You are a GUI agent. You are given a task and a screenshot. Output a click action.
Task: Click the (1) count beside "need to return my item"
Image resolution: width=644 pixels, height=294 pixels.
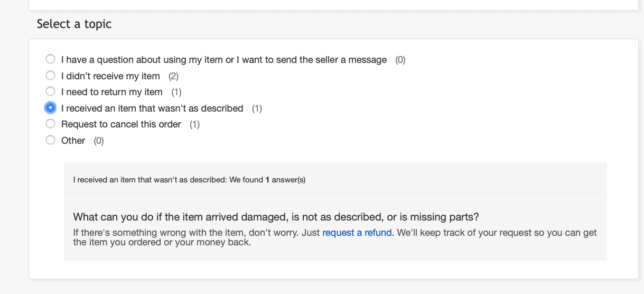click(x=176, y=92)
